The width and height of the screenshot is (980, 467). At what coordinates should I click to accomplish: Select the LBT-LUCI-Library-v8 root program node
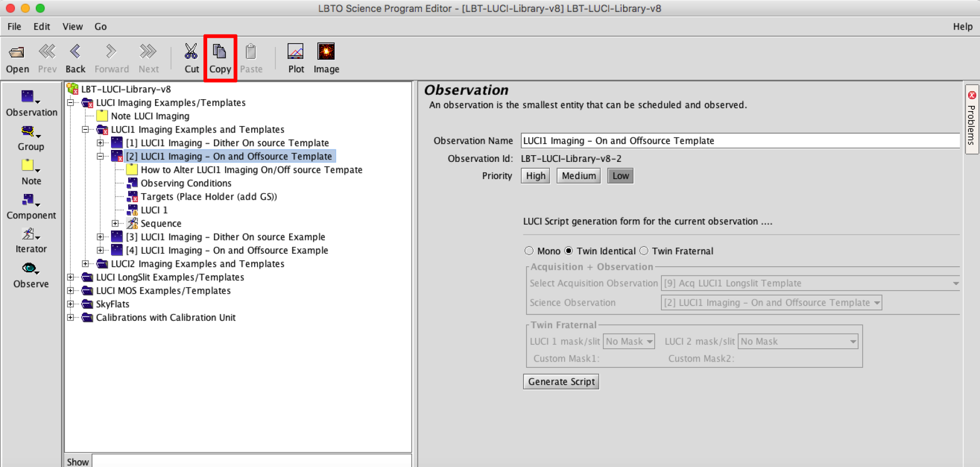(x=126, y=89)
